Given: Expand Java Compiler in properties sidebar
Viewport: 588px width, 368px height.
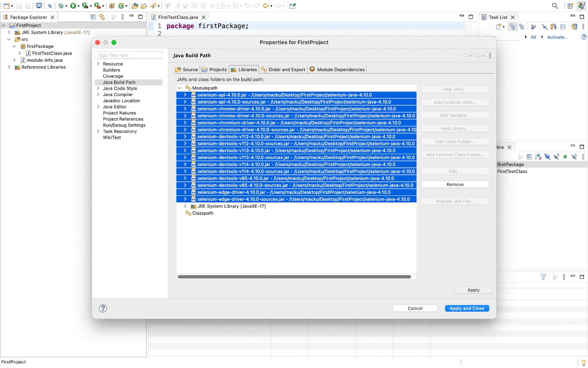Looking at the screenshot, I should coord(98,95).
